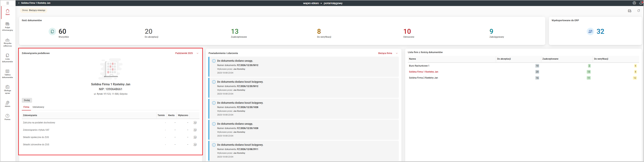644x162 pixels.
Task: Click payment icon for Składki zdrowotne do ZUS
Action: [x=195, y=145]
